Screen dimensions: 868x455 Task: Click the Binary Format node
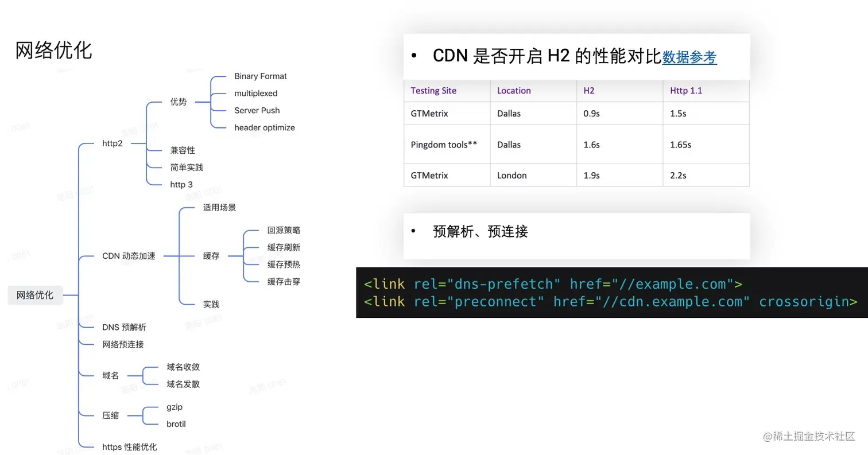tap(261, 76)
